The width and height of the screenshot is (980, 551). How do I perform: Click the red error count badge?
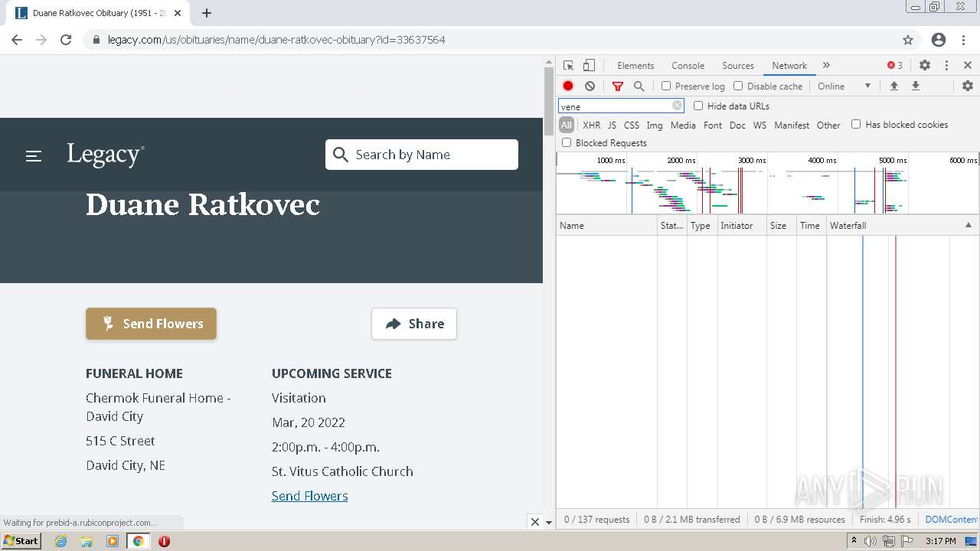tap(895, 66)
